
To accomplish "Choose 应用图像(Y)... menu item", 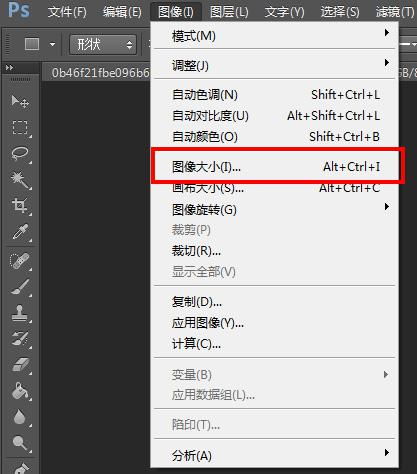I will tap(274, 323).
